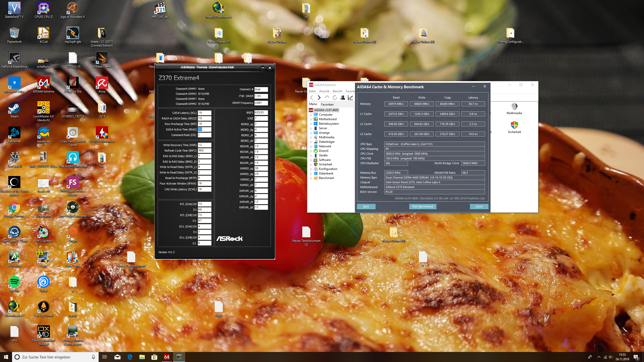Click the Refresh Cycle Time (tRFC) field
644x362 pixels.
pos(204,151)
